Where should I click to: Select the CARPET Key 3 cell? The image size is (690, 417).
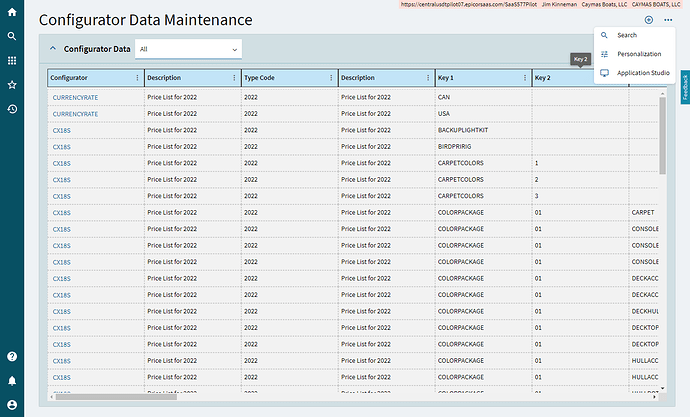click(x=644, y=212)
